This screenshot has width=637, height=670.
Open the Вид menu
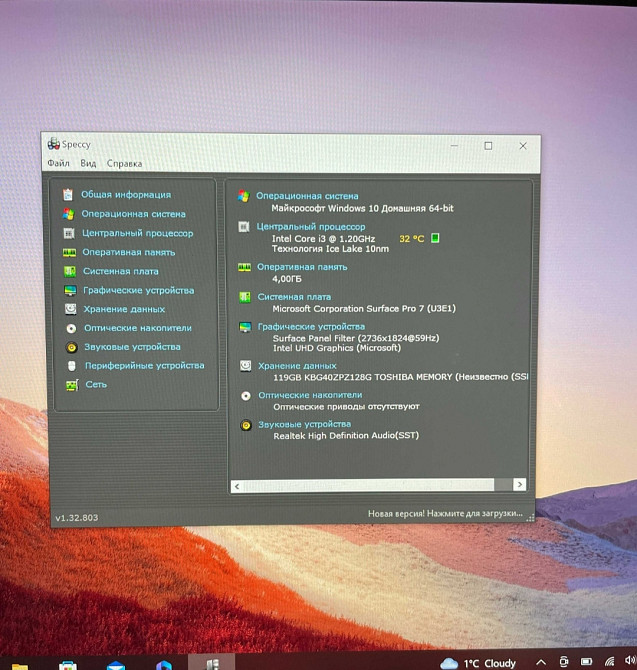coord(88,163)
